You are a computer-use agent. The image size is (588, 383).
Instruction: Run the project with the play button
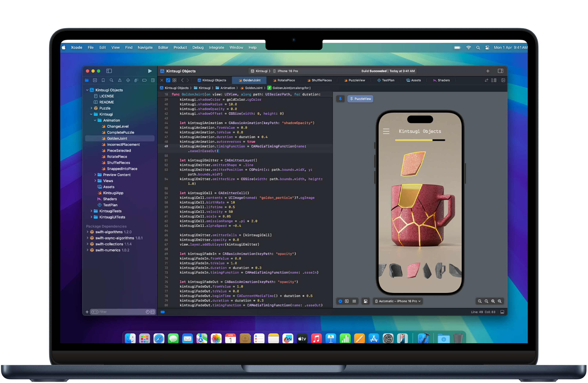point(150,71)
